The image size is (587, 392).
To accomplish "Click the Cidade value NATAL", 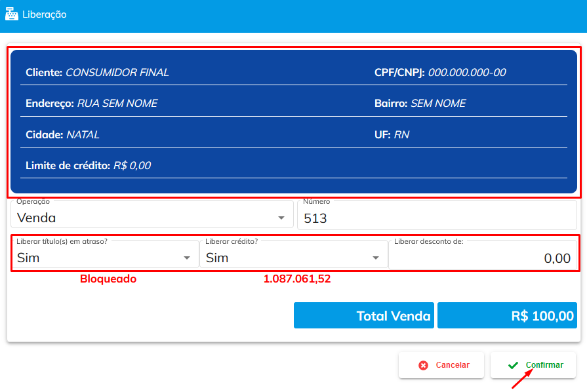I will 83,134.
